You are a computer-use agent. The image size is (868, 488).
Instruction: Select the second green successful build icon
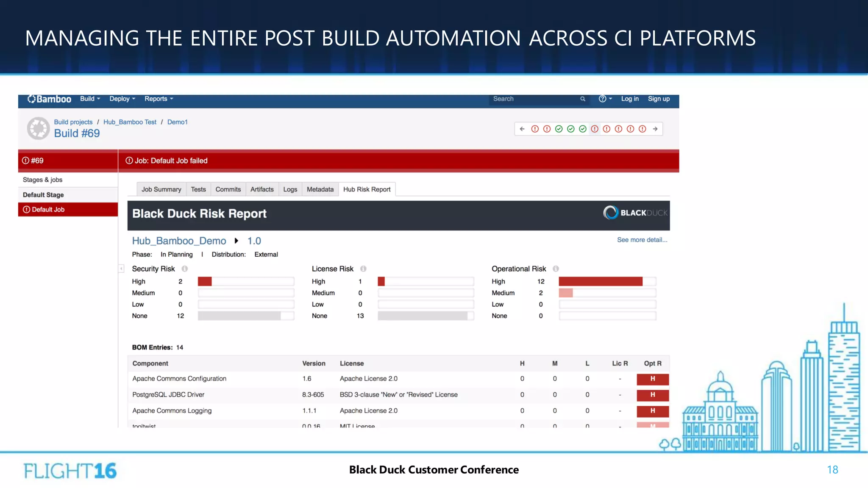pos(571,129)
